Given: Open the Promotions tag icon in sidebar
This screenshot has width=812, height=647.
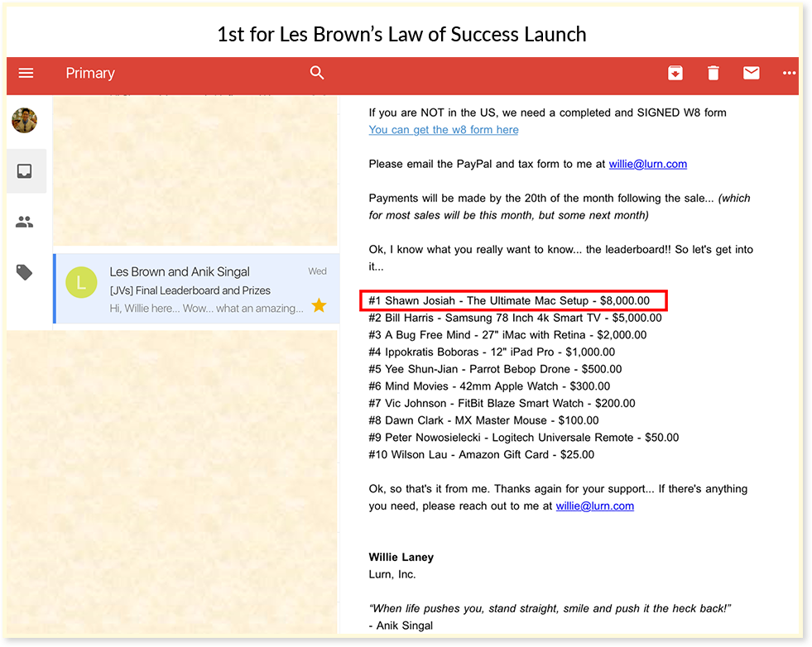Looking at the screenshot, I should (x=24, y=272).
